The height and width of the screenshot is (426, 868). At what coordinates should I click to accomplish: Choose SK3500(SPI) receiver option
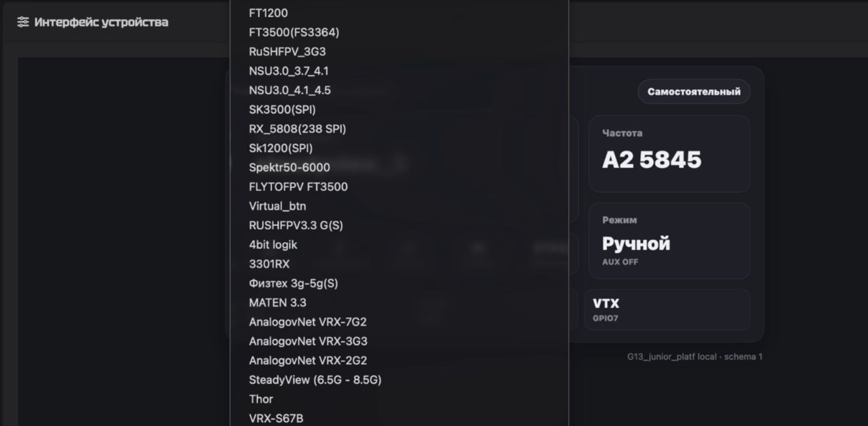[399, 109]
